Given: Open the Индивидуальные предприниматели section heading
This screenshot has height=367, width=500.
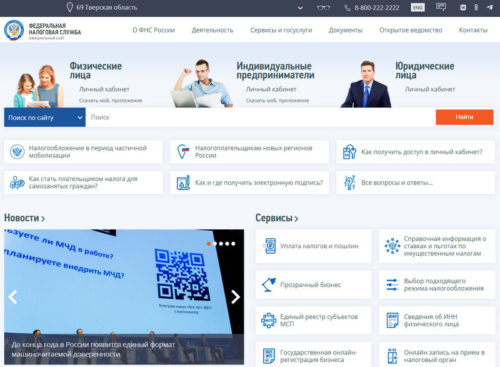Looking at the screenshot, I should (275, 70).
